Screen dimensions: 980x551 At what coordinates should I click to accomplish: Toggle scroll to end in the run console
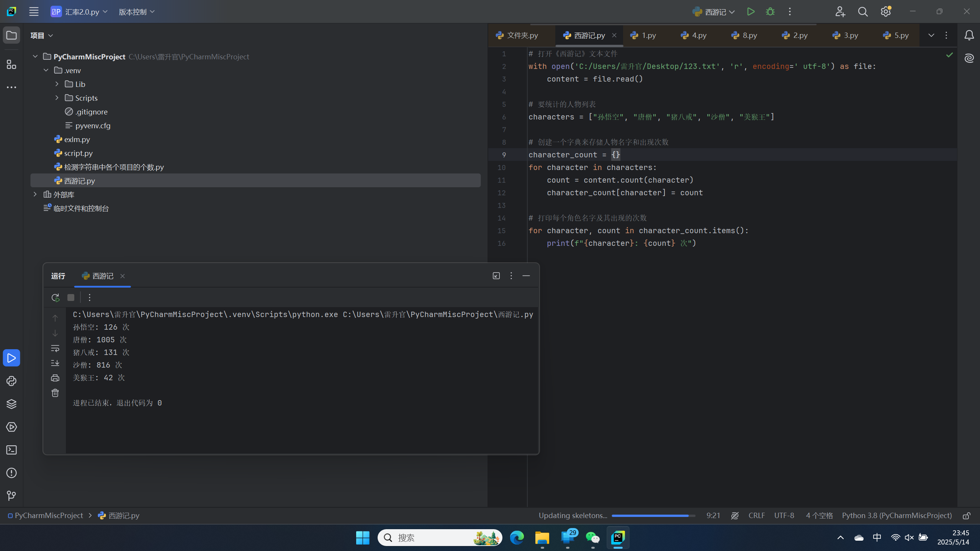(x=55, y=363)
